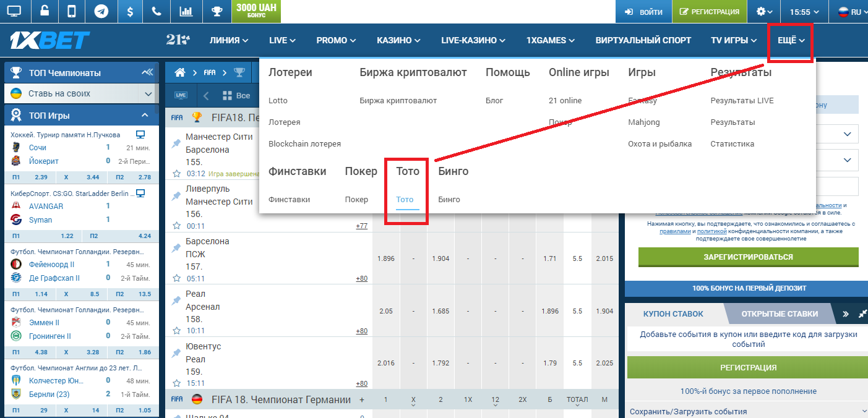
Task: Select odds 1.896 for Барселона win
Action: pos(385,258)
